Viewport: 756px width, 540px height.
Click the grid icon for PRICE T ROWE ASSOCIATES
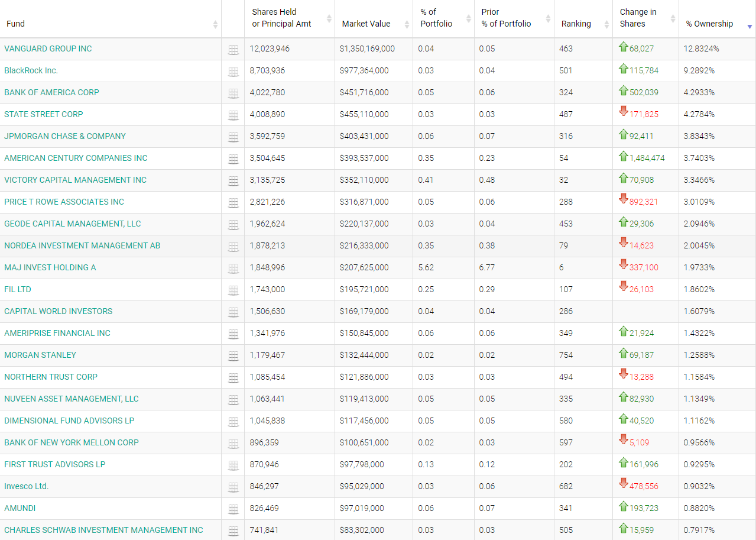click(233, 203)
